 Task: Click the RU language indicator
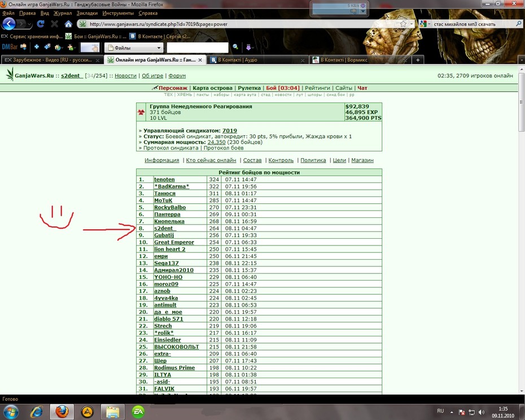click(440, 411)
